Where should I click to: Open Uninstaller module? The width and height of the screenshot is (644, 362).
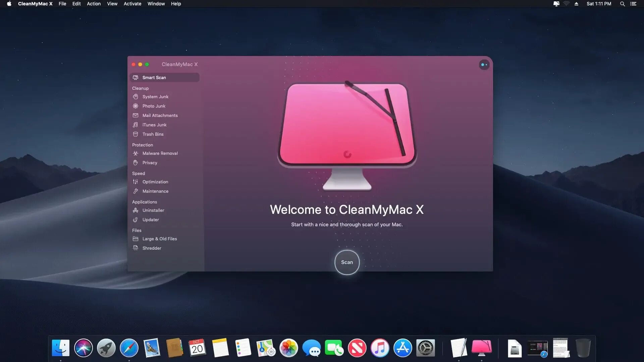click(153, 210)
